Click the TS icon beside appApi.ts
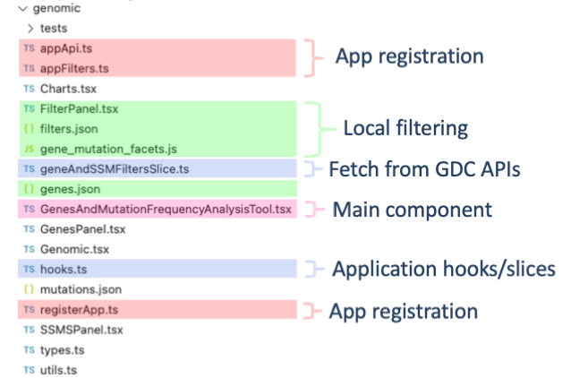This screenshot has height=378, width=588. [30, 49]
